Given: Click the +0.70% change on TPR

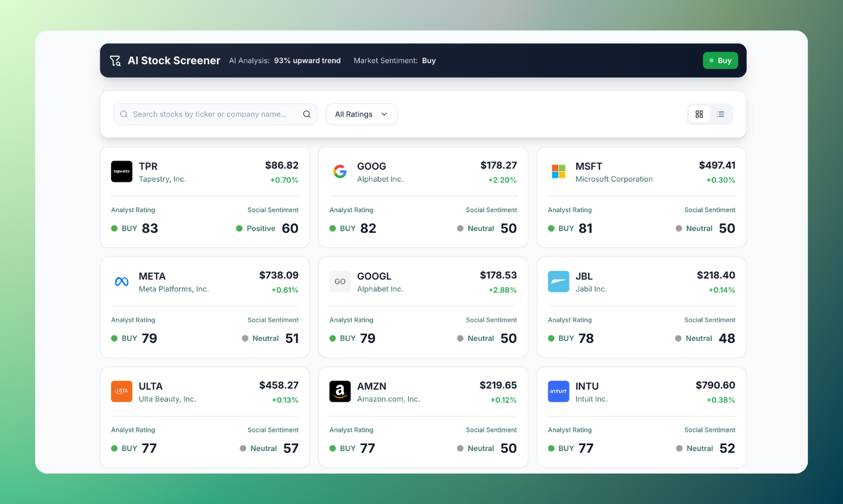Looking at the screenshot, I should [284, 180].
